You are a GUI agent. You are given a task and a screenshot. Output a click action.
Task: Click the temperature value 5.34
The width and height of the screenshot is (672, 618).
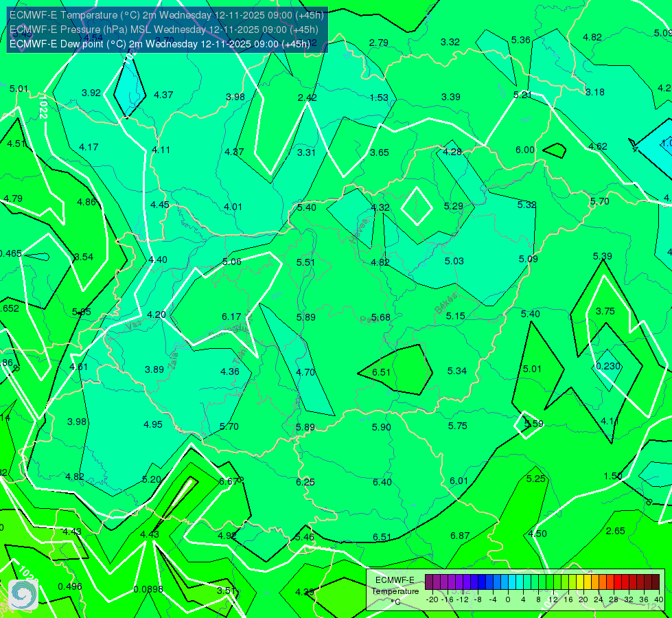[457, 371]
